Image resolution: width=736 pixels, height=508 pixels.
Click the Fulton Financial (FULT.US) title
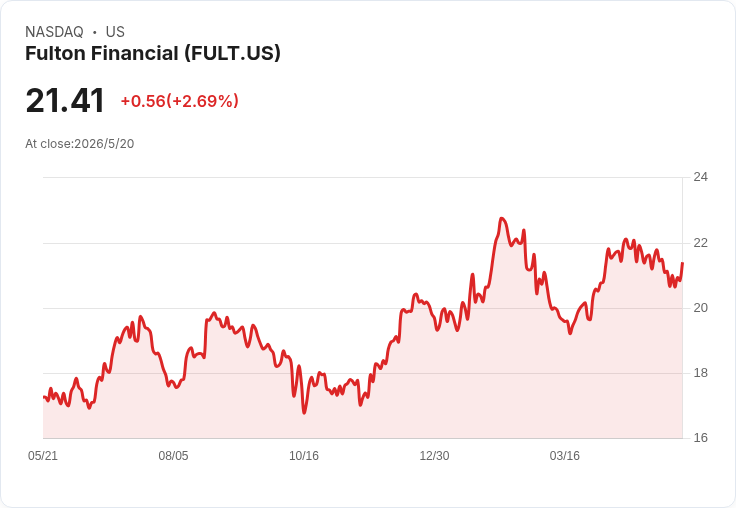coord(153,54)
